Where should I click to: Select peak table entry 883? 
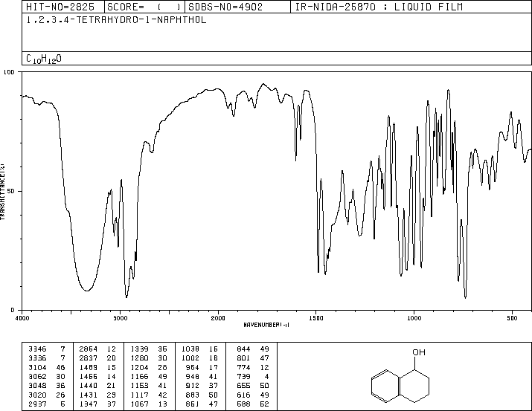193,395
